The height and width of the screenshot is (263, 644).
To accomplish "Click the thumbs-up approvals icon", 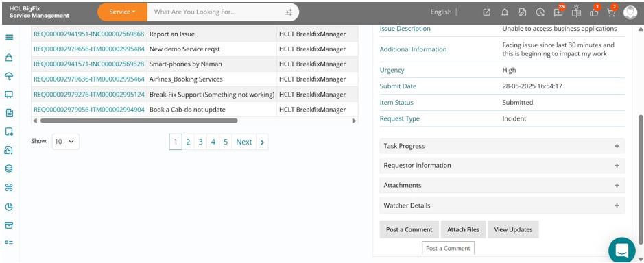I will 594,12.
